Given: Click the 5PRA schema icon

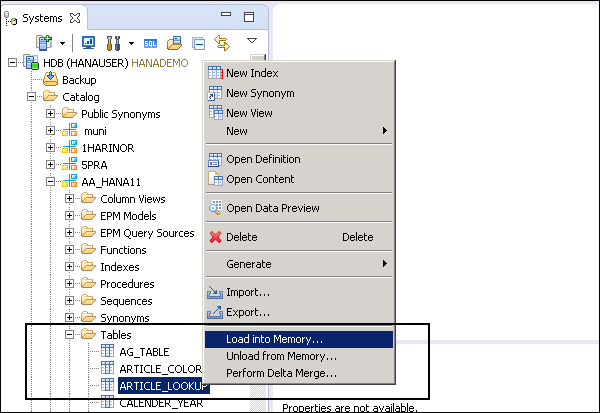Looking at the screenshot, I should click(x=70, y=165).
